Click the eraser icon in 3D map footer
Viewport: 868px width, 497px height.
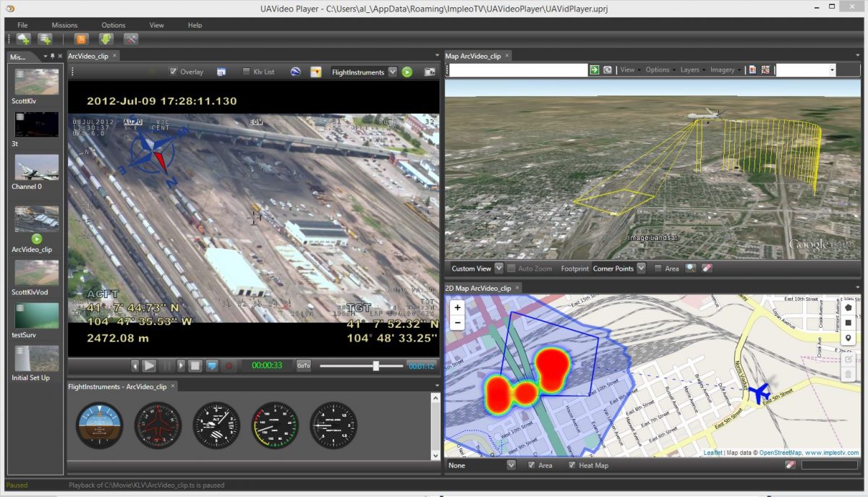707,268
